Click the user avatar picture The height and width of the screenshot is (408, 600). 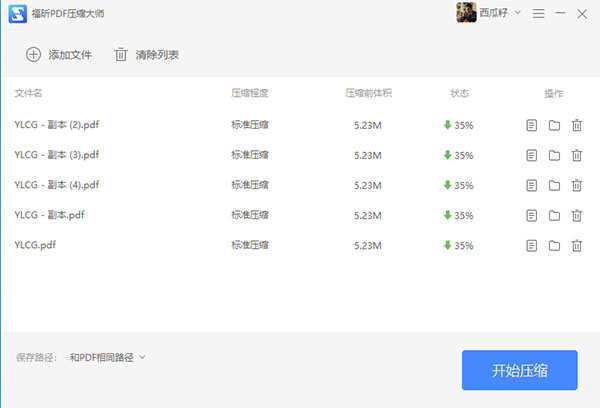[x=466, y=13]
